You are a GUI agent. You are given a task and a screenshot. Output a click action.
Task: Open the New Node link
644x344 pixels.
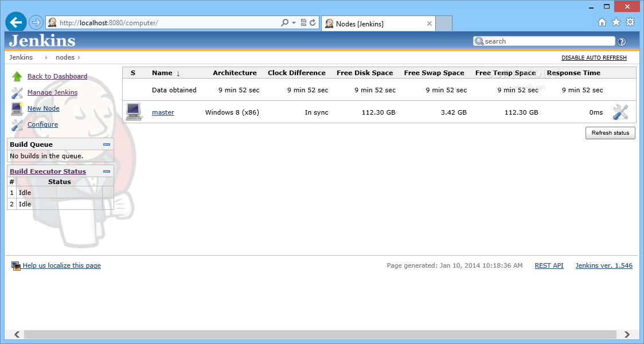[44, 108]
